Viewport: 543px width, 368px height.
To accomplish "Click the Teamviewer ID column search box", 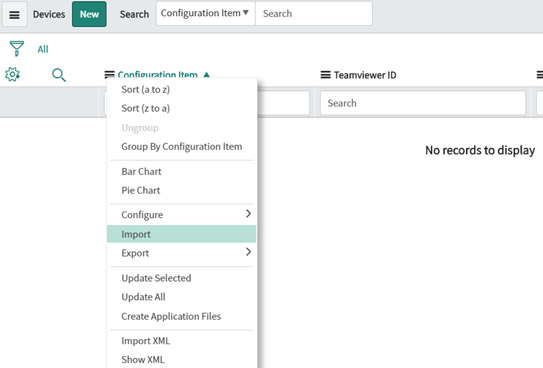I will point(423,103).
